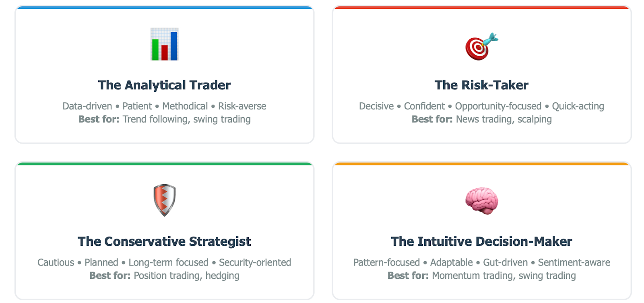
Task: Select The Analytical Trader heading
Action: pos(164,85)
